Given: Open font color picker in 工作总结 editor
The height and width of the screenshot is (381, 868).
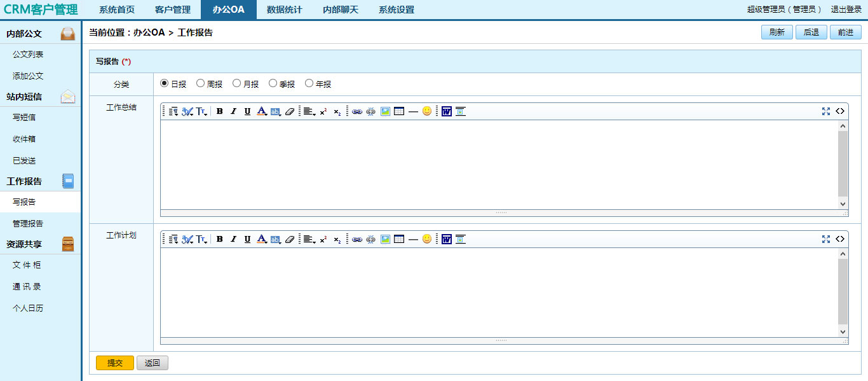Looking at the screenshot, I should click(x=261, y=111).
